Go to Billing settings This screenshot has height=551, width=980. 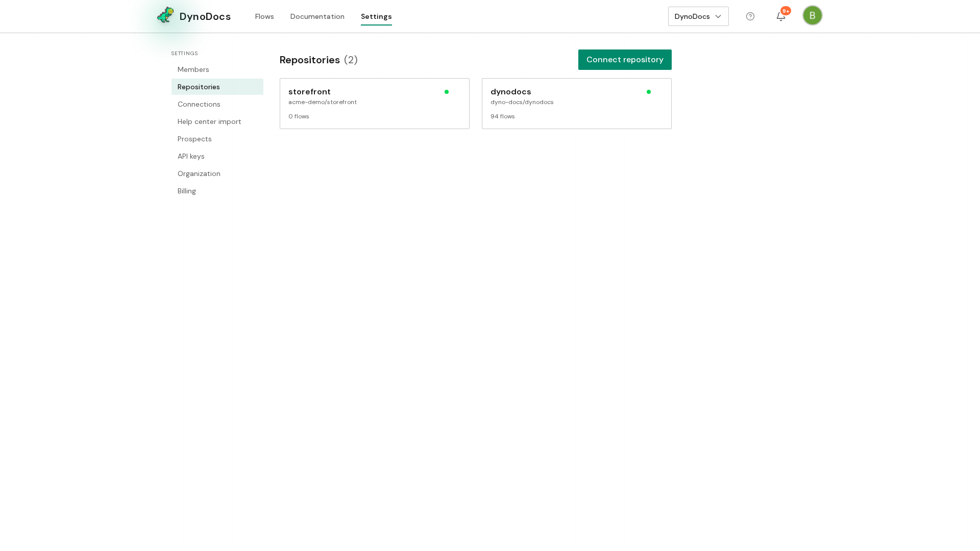tap(217, 191)
